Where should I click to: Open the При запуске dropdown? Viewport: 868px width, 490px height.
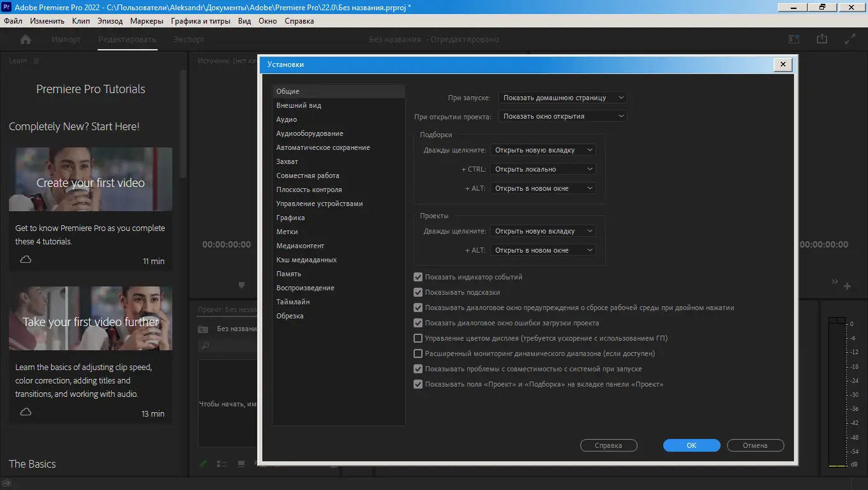pyautogui.click(x=563, y=98)
